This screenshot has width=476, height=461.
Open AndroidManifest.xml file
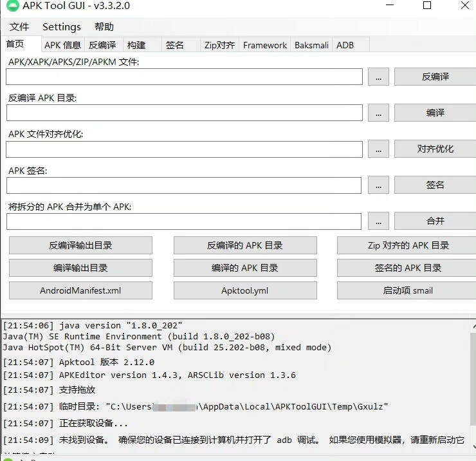80,290
